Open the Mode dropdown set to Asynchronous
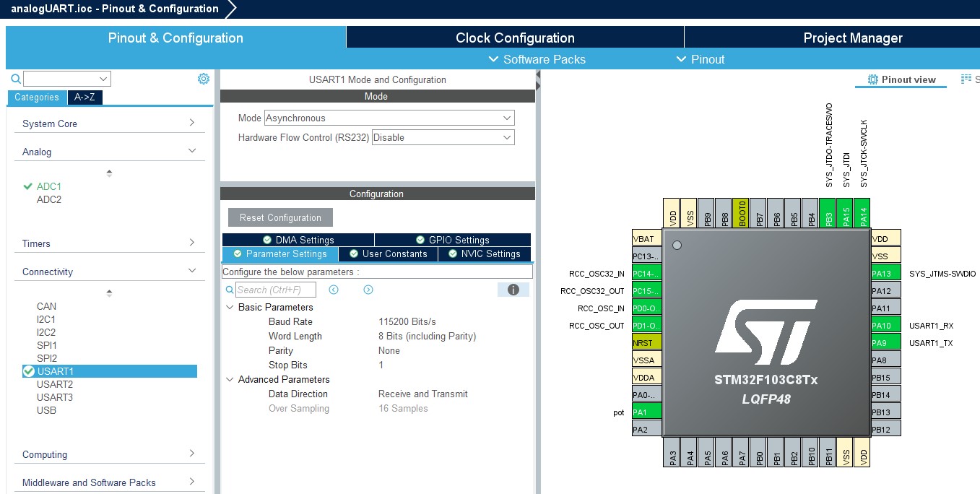 pos(389,118)
